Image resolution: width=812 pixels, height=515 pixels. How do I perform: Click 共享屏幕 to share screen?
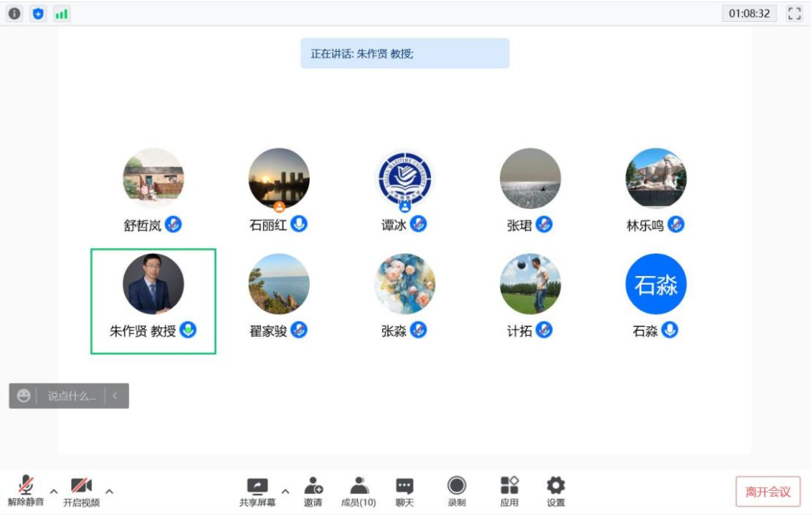pos(257,491)
